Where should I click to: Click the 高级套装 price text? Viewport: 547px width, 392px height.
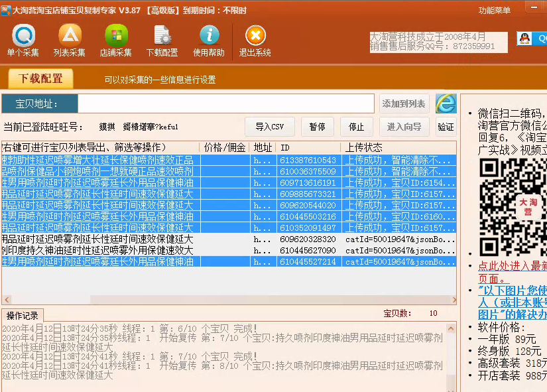tap(512, 363)
